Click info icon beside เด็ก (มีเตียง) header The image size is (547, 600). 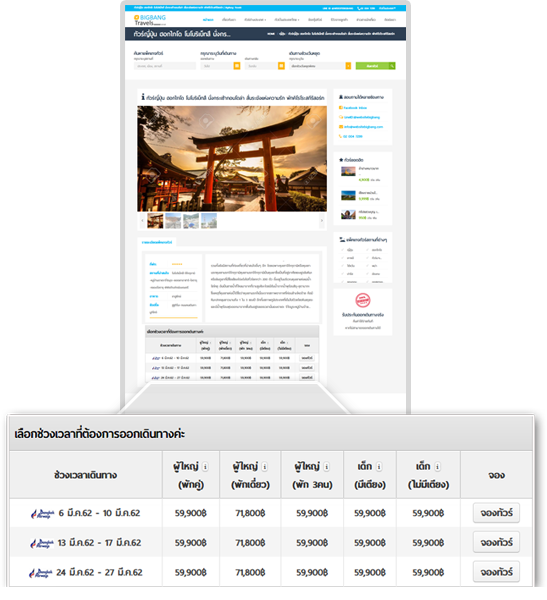(379, 466)
